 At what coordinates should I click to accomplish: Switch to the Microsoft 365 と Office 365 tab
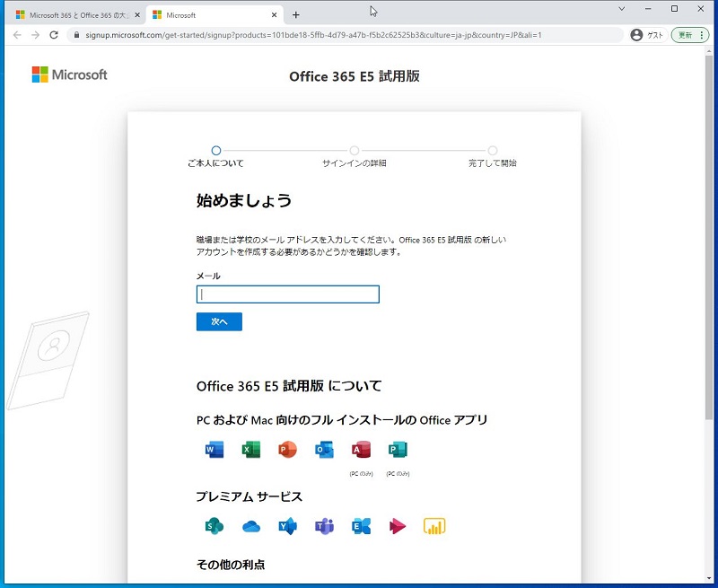tap(75, 15)
